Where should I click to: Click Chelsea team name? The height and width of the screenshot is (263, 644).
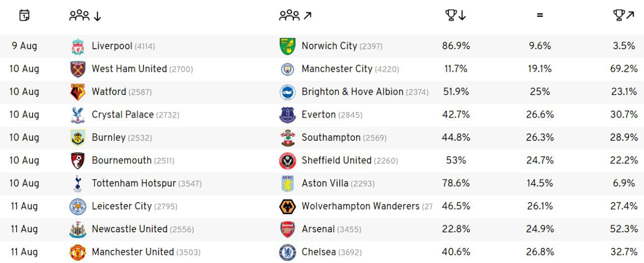pos(318,251)
